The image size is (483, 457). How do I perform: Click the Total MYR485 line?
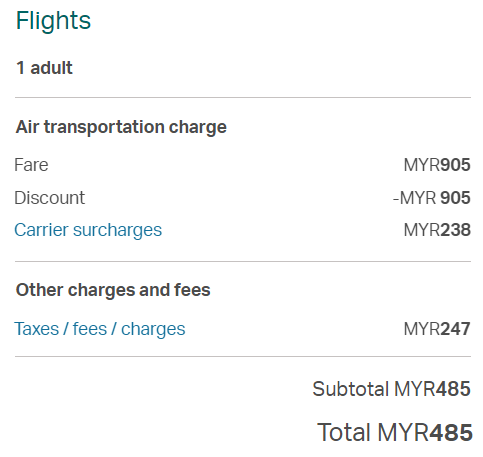(395, 433)
